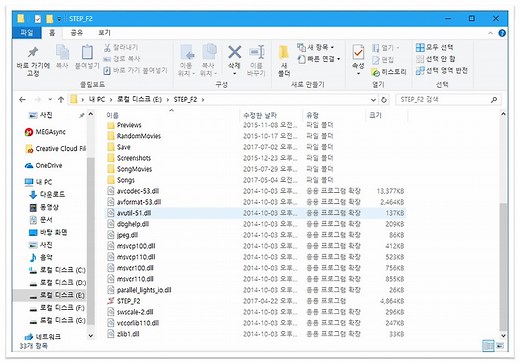520x363 pixels.
Task: Click Edit (편집) in ribbon
Action: (x=383, y=60)
